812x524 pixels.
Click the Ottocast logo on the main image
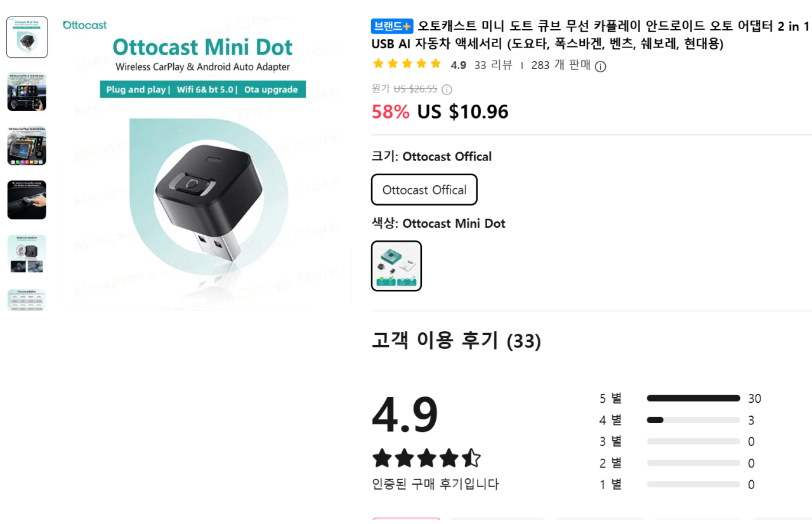pos(84,25)
